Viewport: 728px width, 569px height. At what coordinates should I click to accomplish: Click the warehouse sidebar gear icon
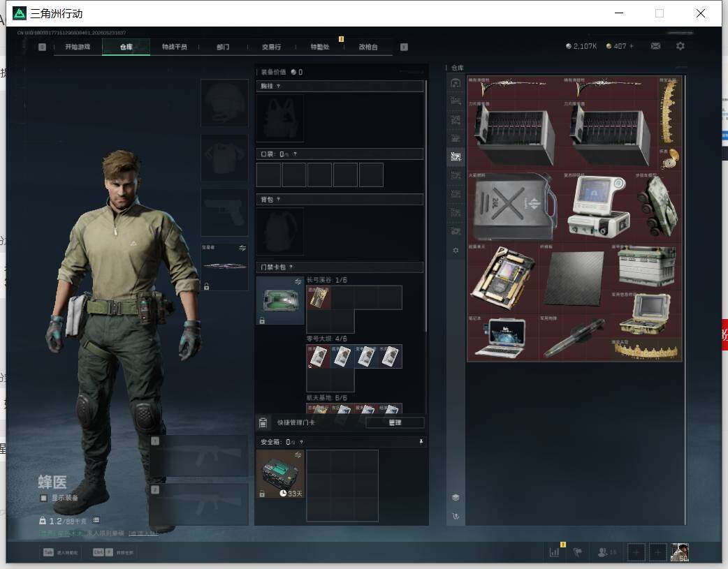coord(456,250)
